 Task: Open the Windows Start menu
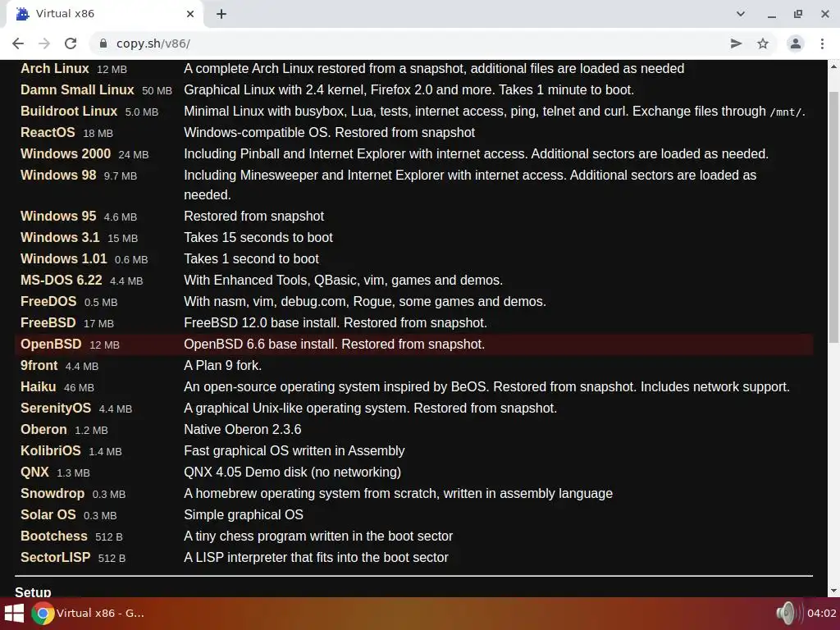14,614
